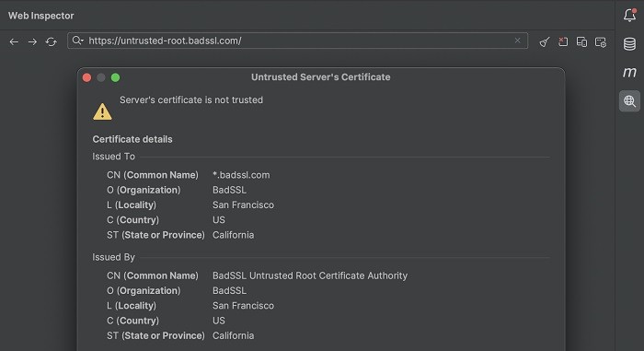Reload the page in Web Inspector
The image size is (644, 351).
(51, 41)
